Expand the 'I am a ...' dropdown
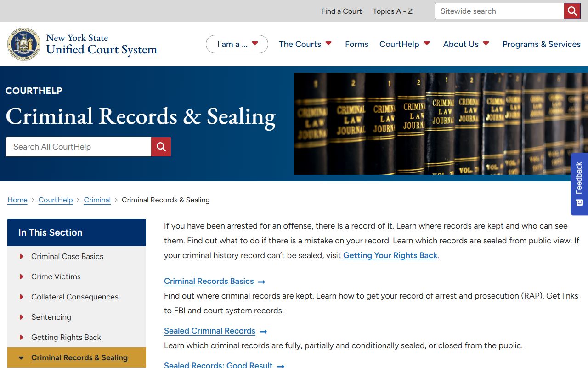 [237, 44]
